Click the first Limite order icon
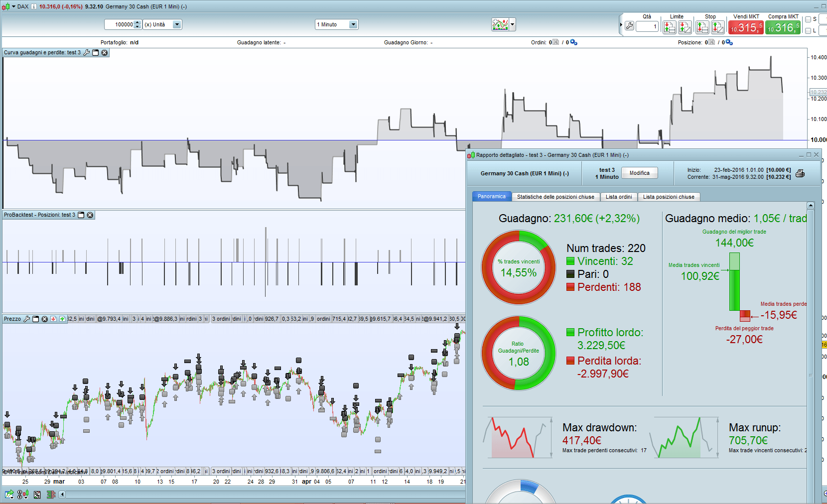 click(670, 27)
